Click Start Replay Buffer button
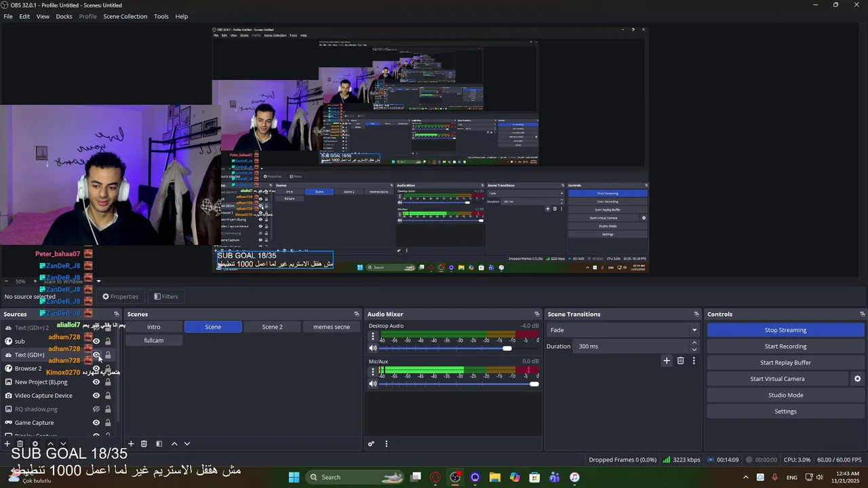The width and height of the screenshot is (868, 488). coord(785,363)
